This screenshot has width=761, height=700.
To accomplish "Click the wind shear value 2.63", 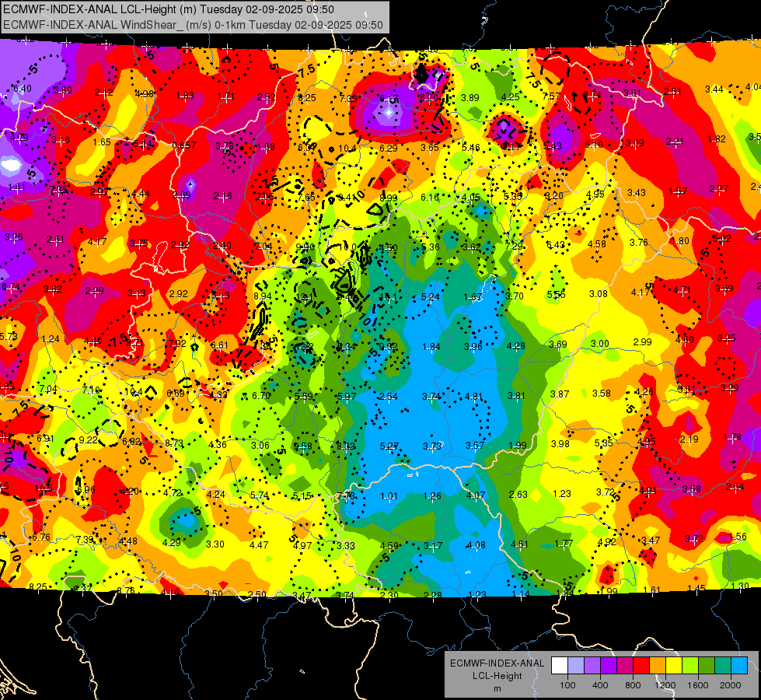I will click(x=518, y=495).
